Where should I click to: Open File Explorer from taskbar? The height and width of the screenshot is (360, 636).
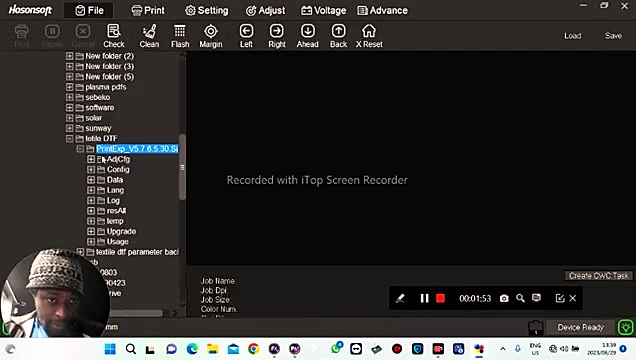pyautogui.click(x=213, y=349)
